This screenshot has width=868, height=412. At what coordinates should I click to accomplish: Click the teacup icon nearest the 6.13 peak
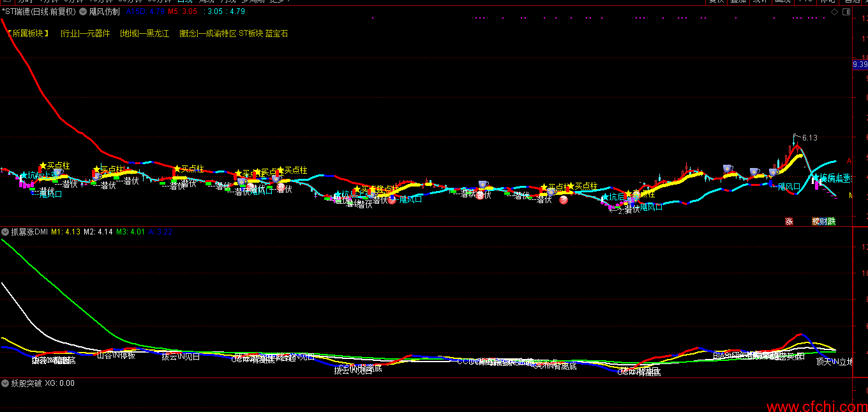[774, 172]
